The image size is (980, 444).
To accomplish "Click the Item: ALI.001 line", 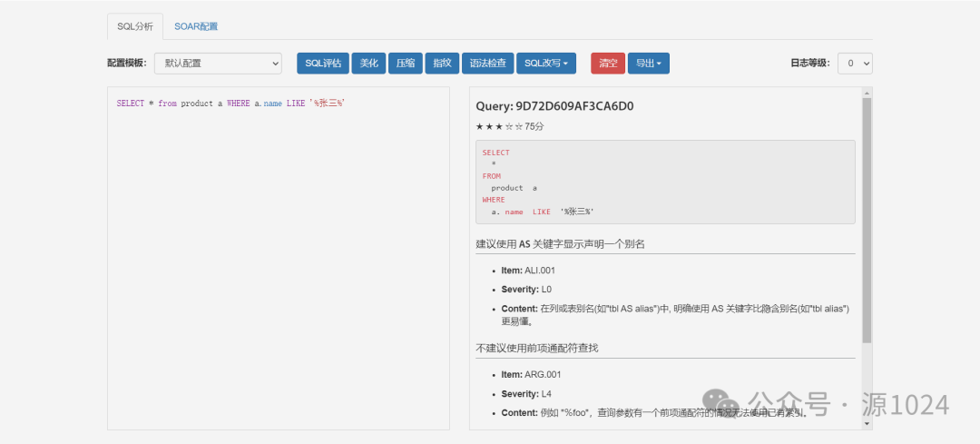I will (x=528, y=271).
